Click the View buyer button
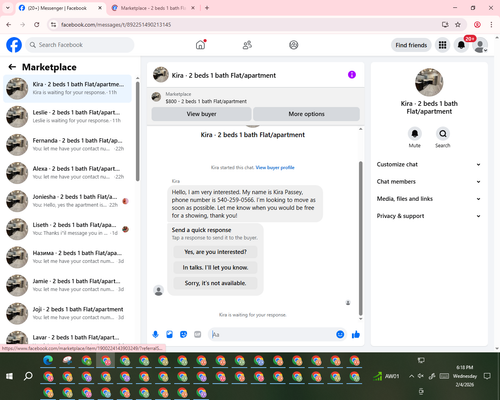 tap(201, 114)
